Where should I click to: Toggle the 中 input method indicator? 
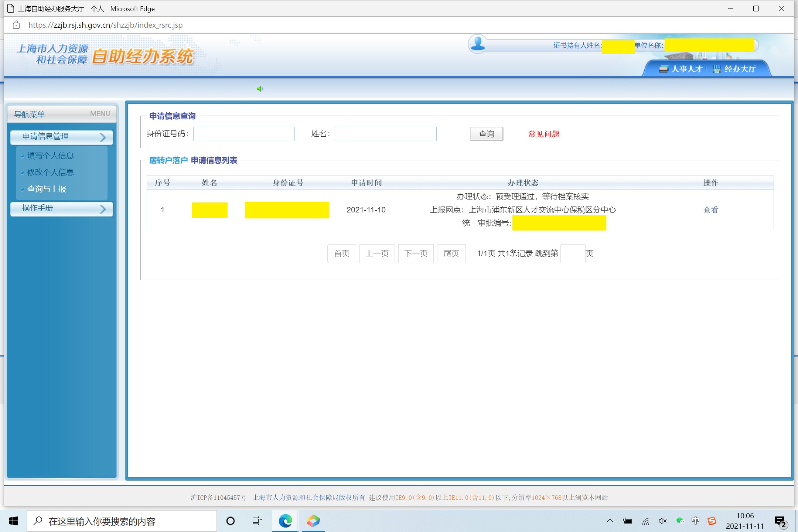pos(696,521)
